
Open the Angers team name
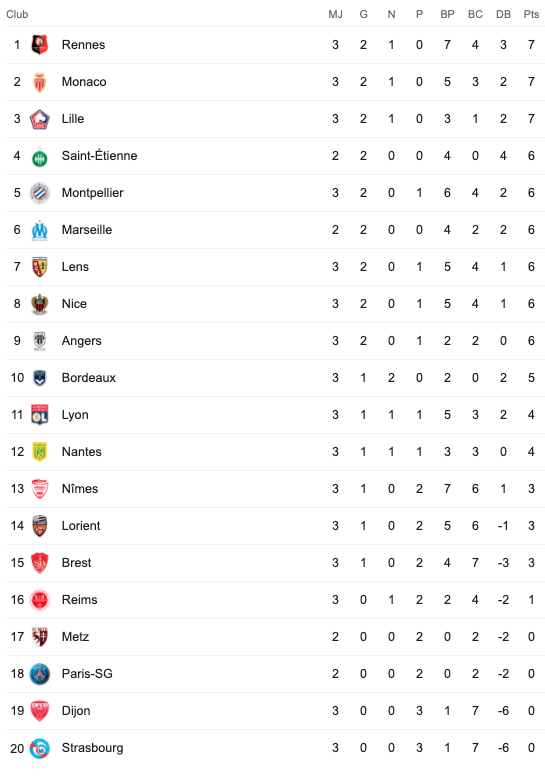click(x=82, y=341)
